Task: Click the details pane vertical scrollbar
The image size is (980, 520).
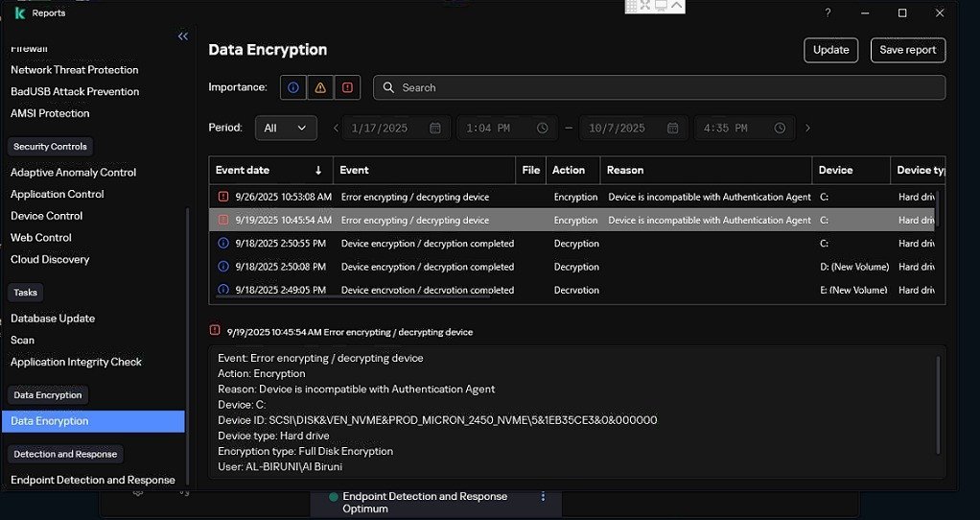Action: [x=938, y=405]
